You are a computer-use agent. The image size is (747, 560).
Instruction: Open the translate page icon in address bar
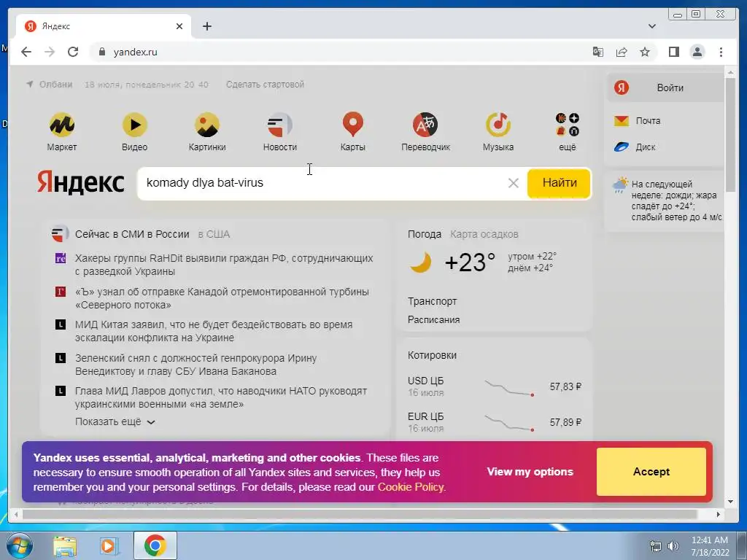[598, 52]
